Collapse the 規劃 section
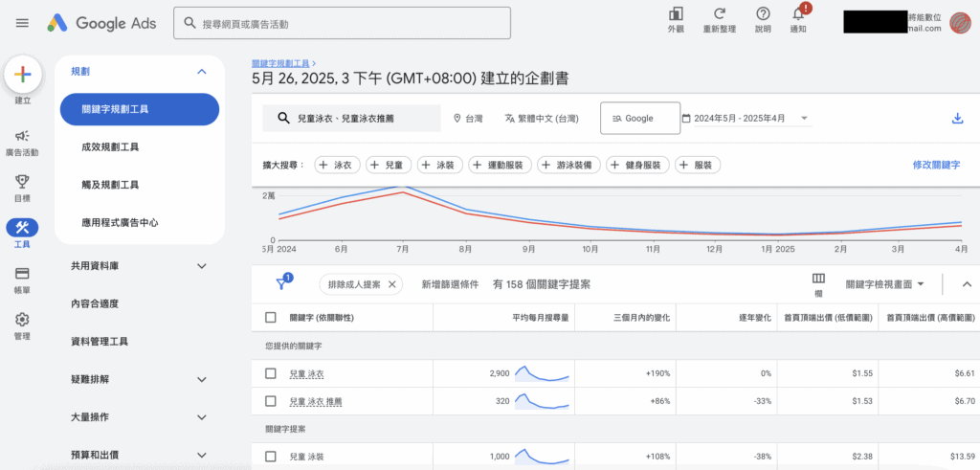Screen dimensions: 980x470 (x=201, y=72)
